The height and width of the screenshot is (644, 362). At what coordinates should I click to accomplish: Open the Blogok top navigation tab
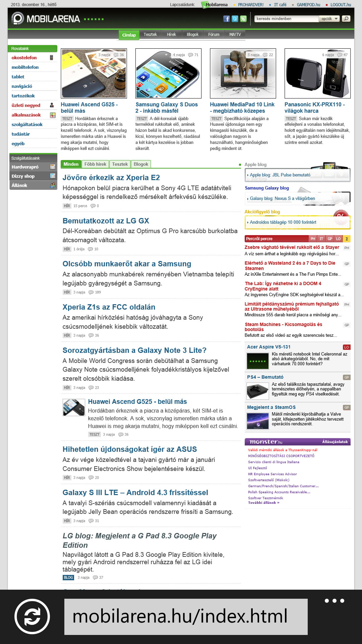click(x=192, y=35)
